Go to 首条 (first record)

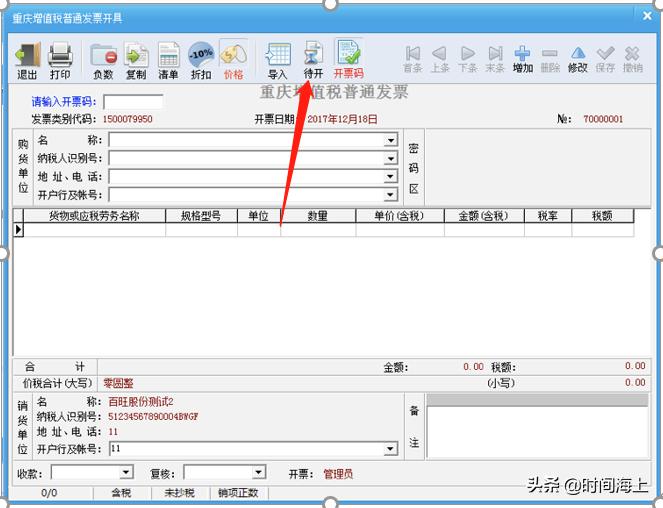(x=413, y=59)
